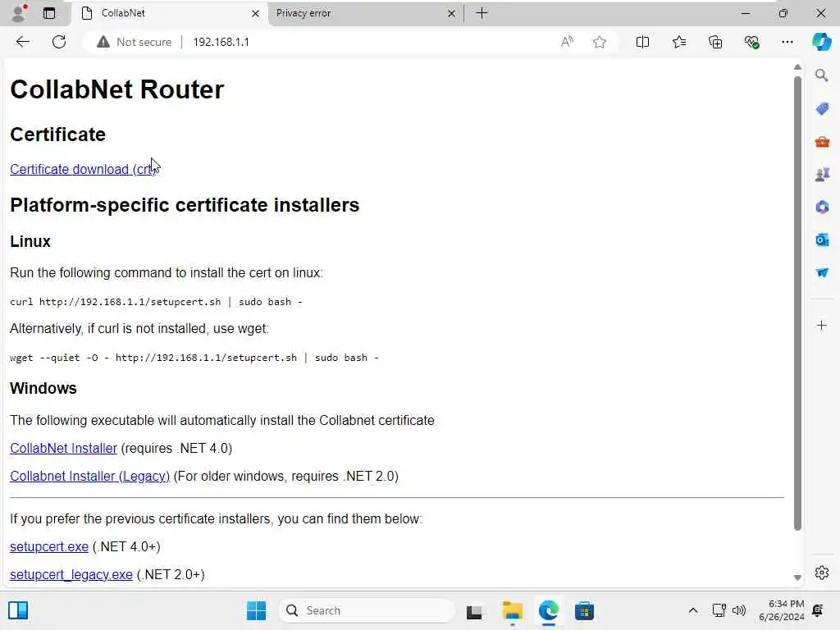Open sidebar settings gear icon
This screenshot has width=840, height=630.
pyautogui.click(x=822, y=573)
